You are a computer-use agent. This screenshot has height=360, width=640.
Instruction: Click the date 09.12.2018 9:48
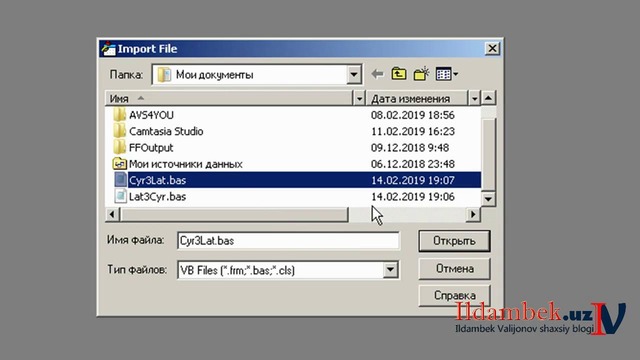coord(410,148)
